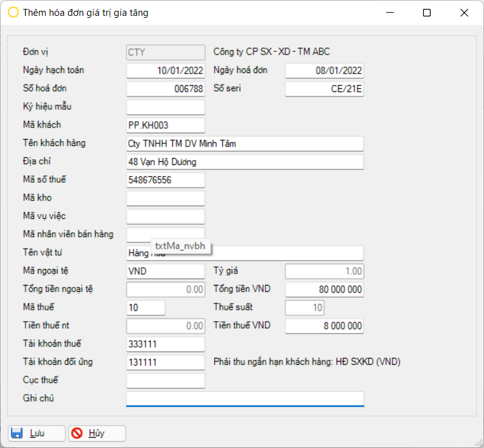Select the Số hoá đơn field

(166, 89)
